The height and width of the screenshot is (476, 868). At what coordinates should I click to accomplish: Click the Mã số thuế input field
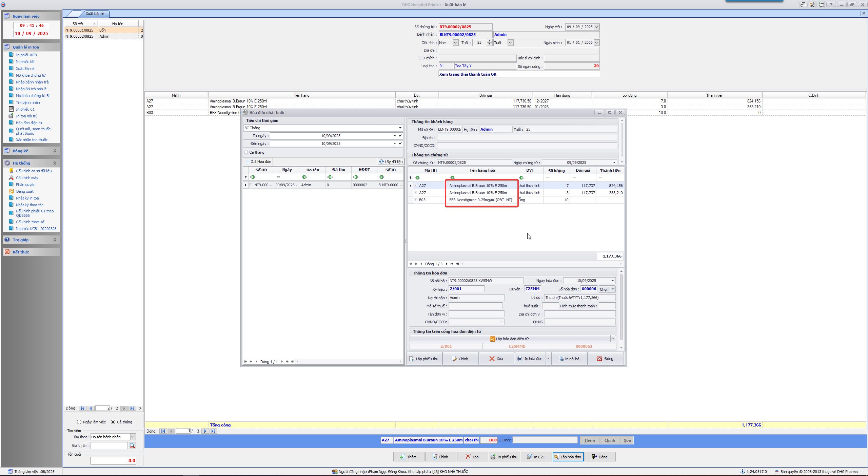(475, 306)
